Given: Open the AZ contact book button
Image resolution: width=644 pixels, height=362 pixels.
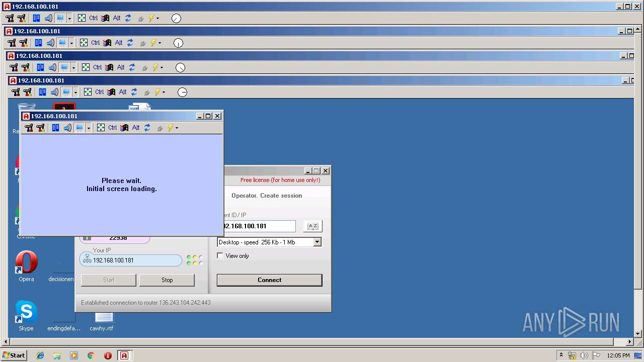Looking at the screenshot, I should (313, 226).
